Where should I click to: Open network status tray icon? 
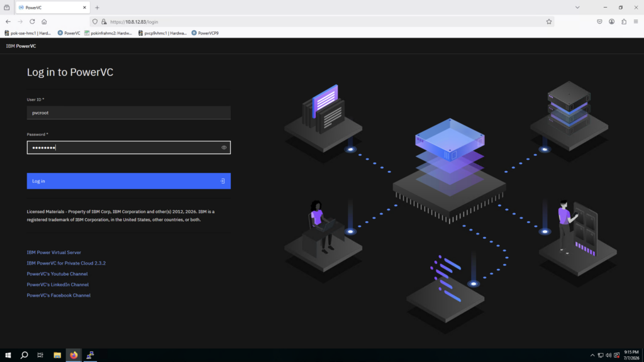coord(601,356)
